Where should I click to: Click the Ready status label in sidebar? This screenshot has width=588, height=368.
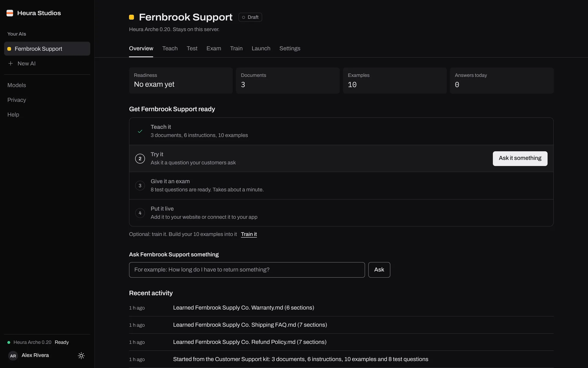pos(62,342)
